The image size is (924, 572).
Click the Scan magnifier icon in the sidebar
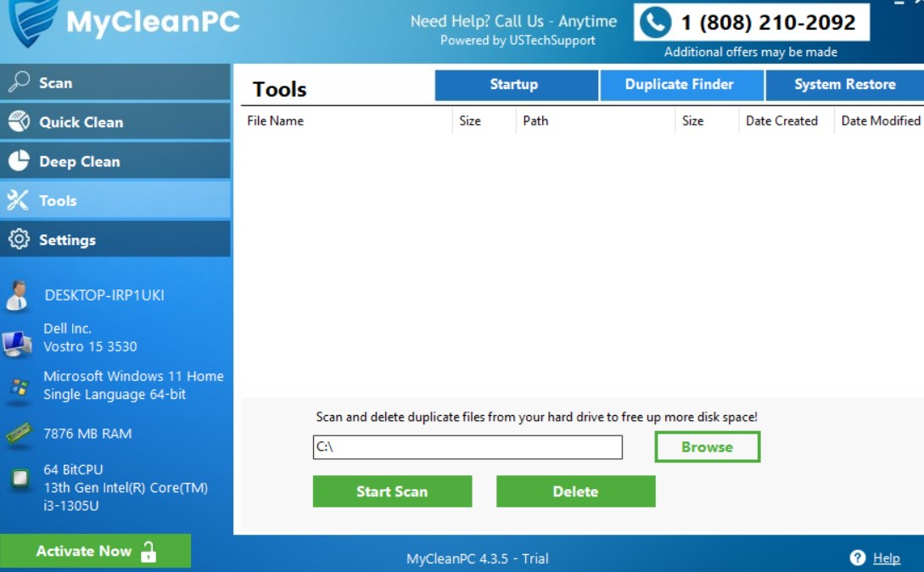click(19, 82)
